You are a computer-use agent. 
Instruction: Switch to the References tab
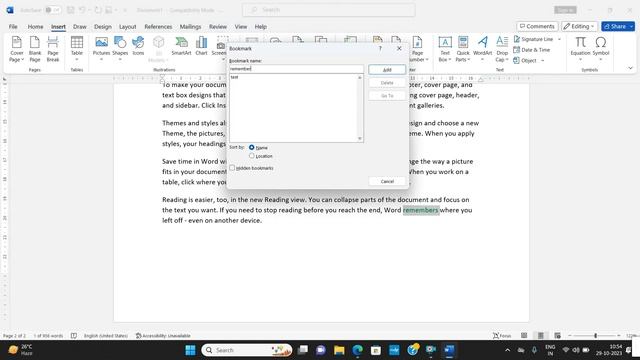(x=158, y=27)
